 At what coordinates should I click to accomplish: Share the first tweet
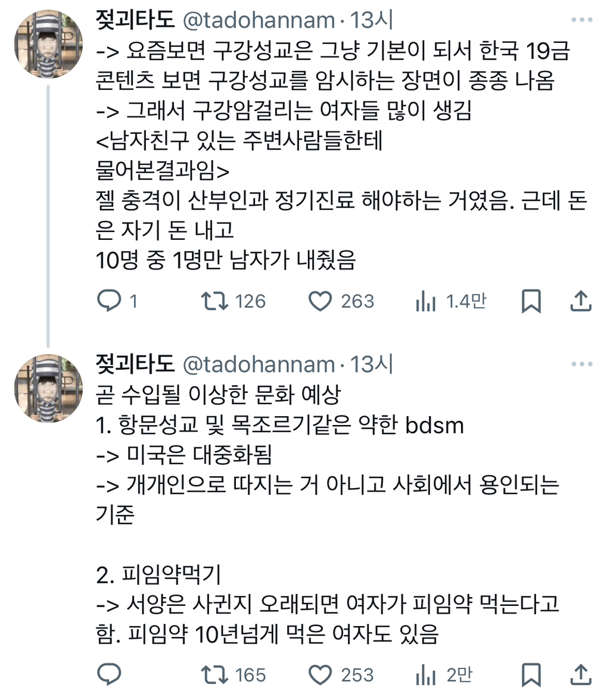[x=580, y=302]
